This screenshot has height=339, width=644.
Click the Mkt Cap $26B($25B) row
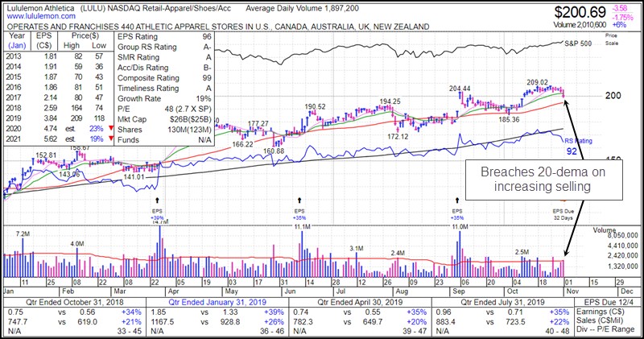(x=164, y=119)
